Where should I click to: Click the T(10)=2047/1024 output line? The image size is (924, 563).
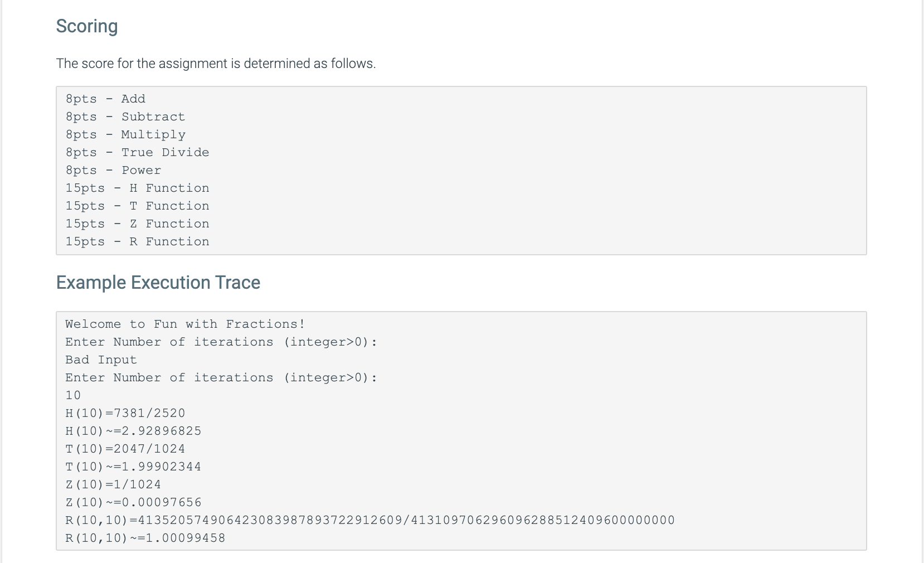(125, 449)
